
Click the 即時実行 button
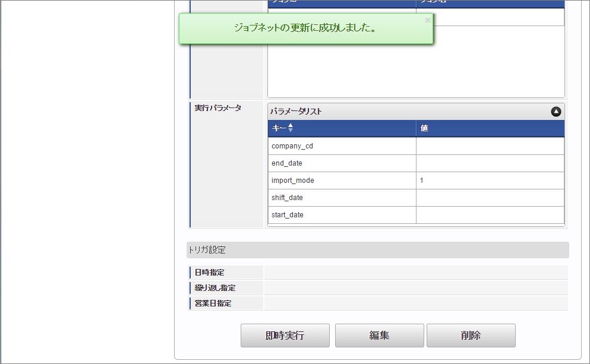tap(285, 335)
